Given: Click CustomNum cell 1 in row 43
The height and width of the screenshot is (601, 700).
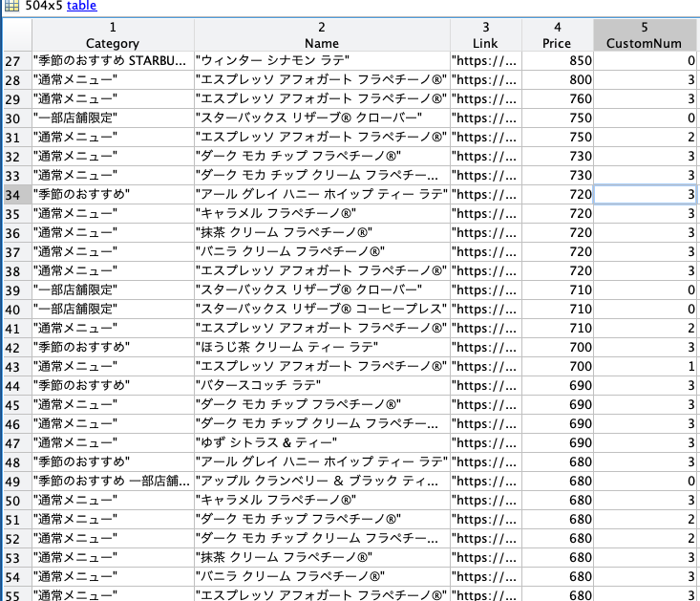Looking at the screenshot, I should pyautogui.click(x=645, y=367).
